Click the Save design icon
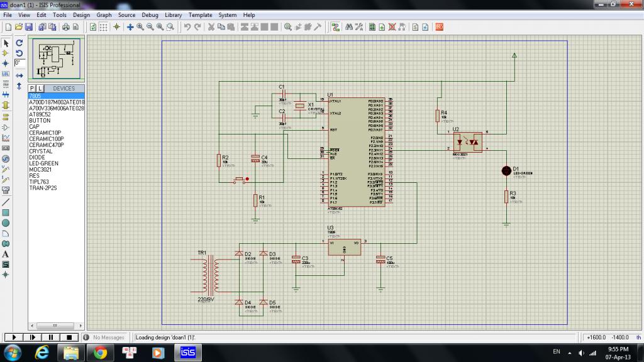Screen dimensions: 644x362 pos(28,27)
